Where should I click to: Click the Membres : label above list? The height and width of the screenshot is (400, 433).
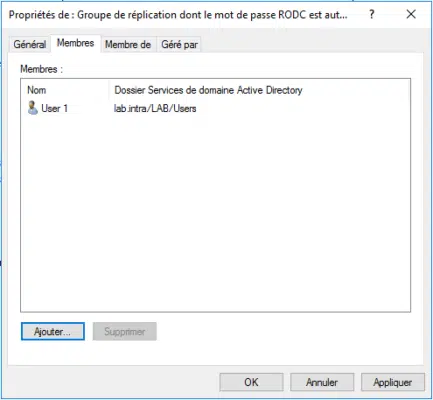coord(42,69)
